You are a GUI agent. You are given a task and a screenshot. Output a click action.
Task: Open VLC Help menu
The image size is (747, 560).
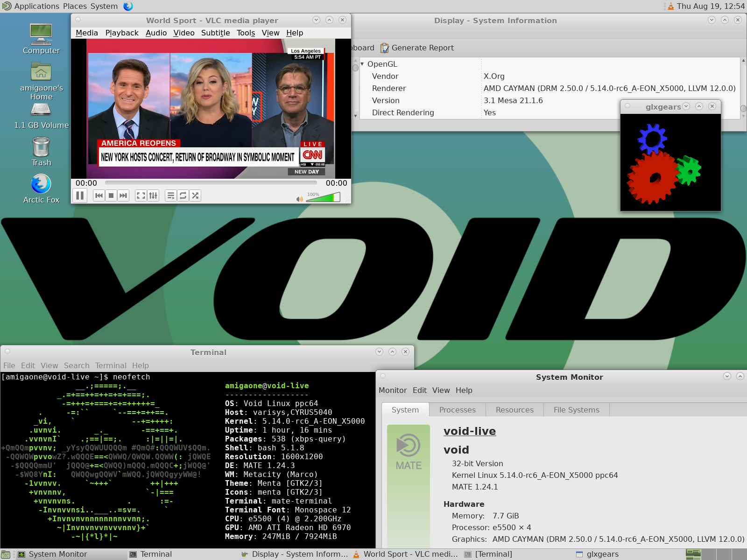click(x=295, y=33)
